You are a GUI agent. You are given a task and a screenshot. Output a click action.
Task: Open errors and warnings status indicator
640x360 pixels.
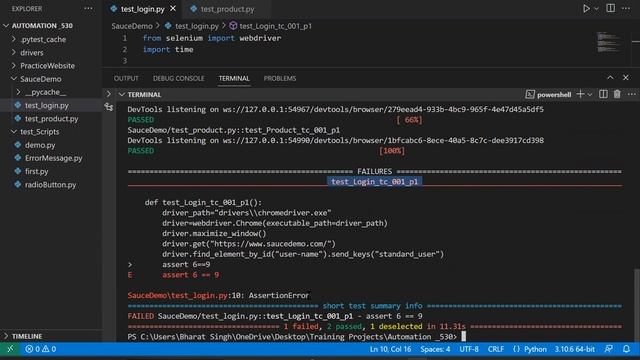tap(40, 349)
